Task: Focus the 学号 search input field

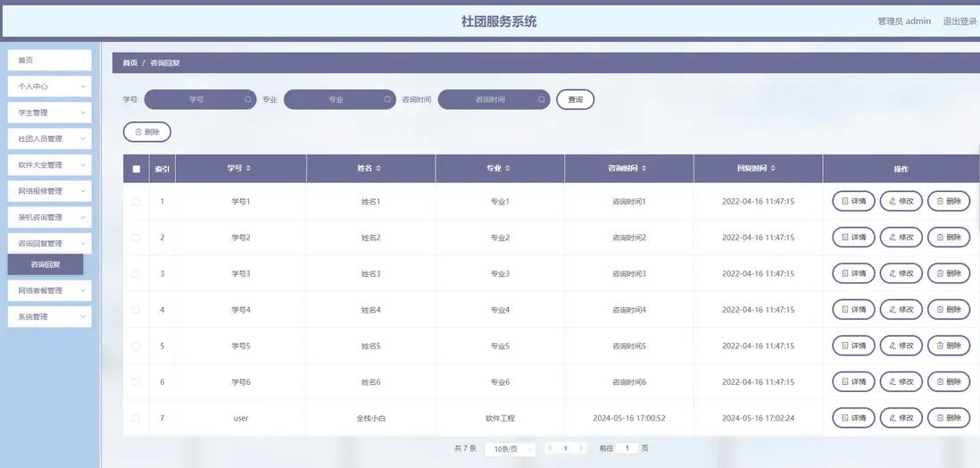Action: 200,99
